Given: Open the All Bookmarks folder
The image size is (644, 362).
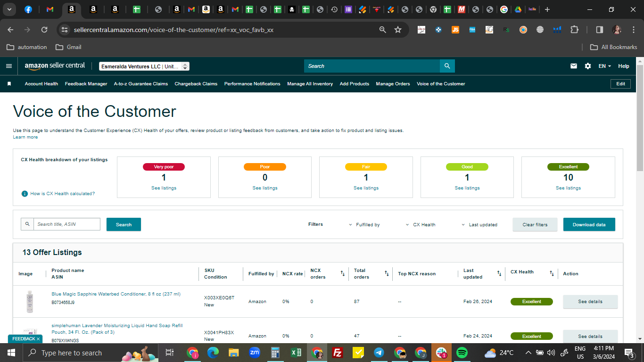Looking at the screenshot, I should click(614, 47).
